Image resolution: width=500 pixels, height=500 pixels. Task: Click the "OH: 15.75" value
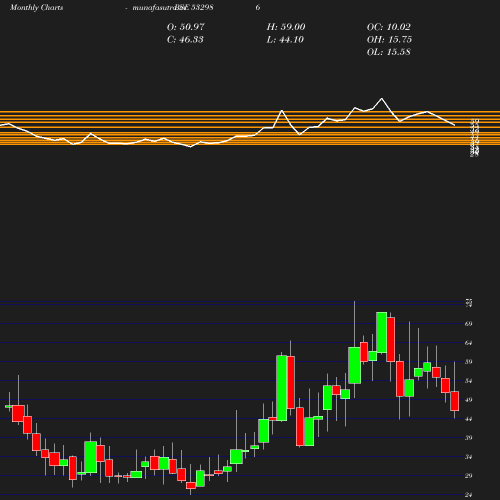(x=389, y=39)
